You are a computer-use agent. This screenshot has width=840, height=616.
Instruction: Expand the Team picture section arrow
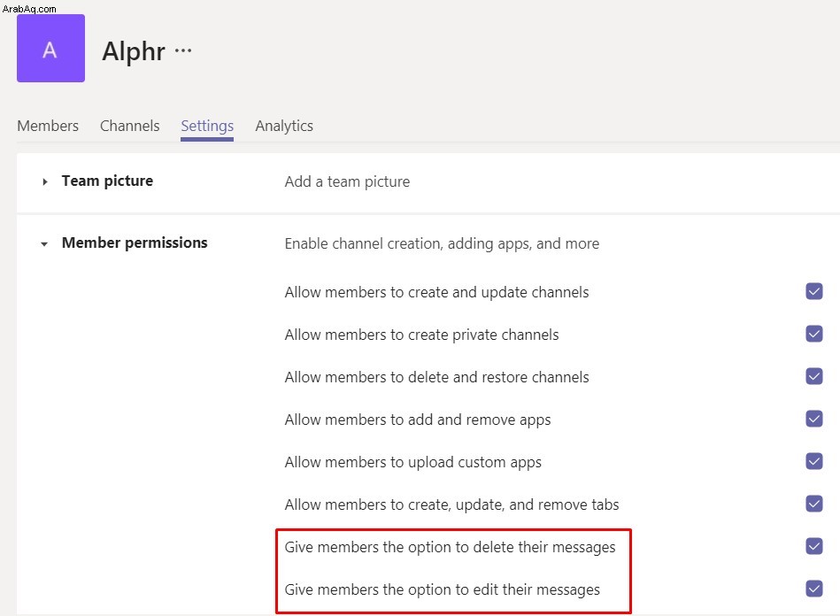[45, 182]
